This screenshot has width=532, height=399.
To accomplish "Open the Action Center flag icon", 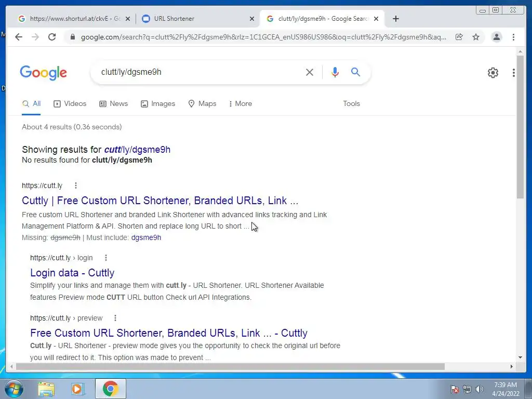I will (x=455, y=389).
